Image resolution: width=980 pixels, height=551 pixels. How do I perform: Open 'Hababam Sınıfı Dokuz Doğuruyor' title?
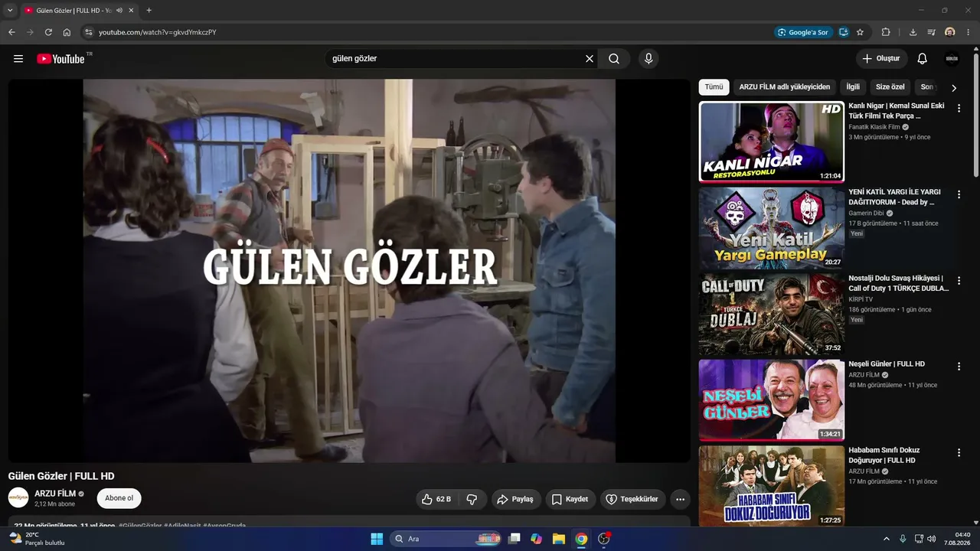tap(884, 455)
